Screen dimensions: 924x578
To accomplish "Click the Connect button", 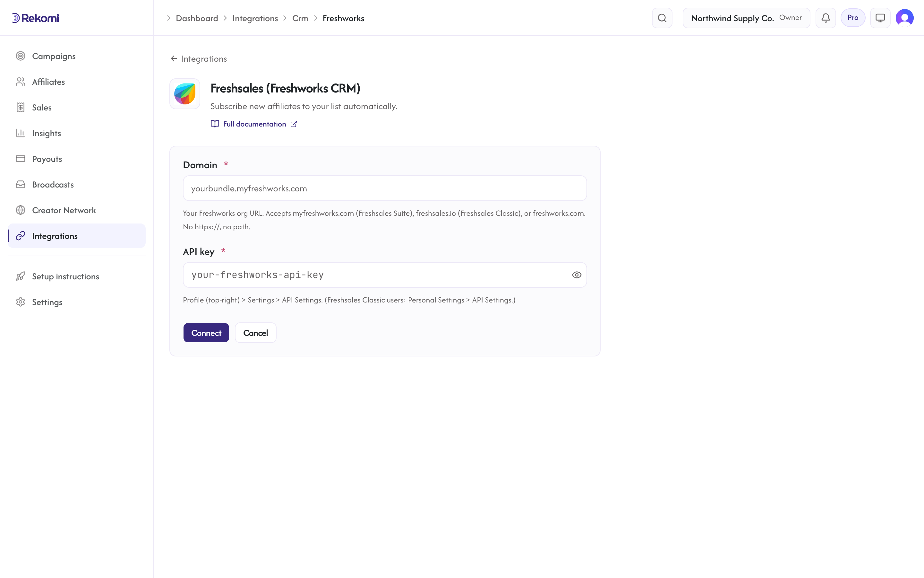I will 206,333.
